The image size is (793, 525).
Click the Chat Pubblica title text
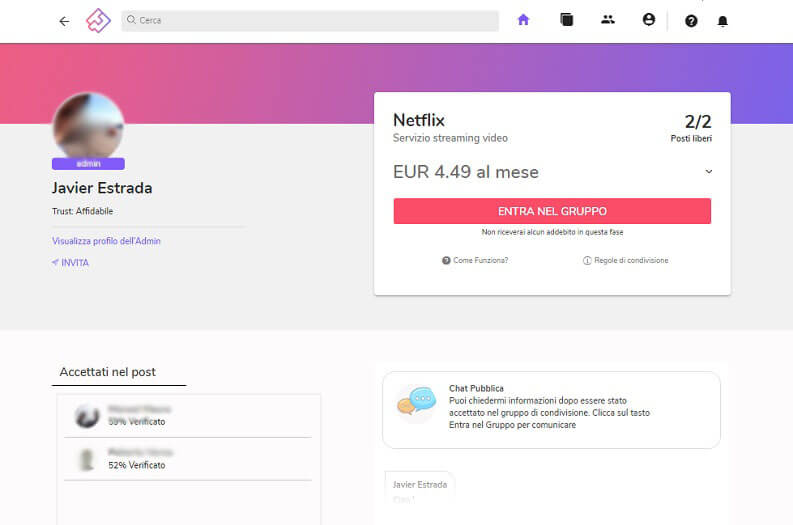(x=476, y=388)
